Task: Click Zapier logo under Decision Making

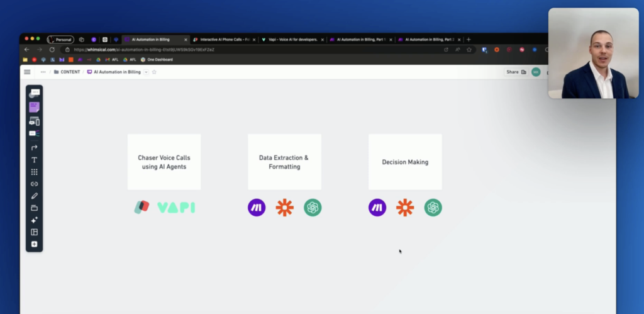Action: (x=405, y=208)
